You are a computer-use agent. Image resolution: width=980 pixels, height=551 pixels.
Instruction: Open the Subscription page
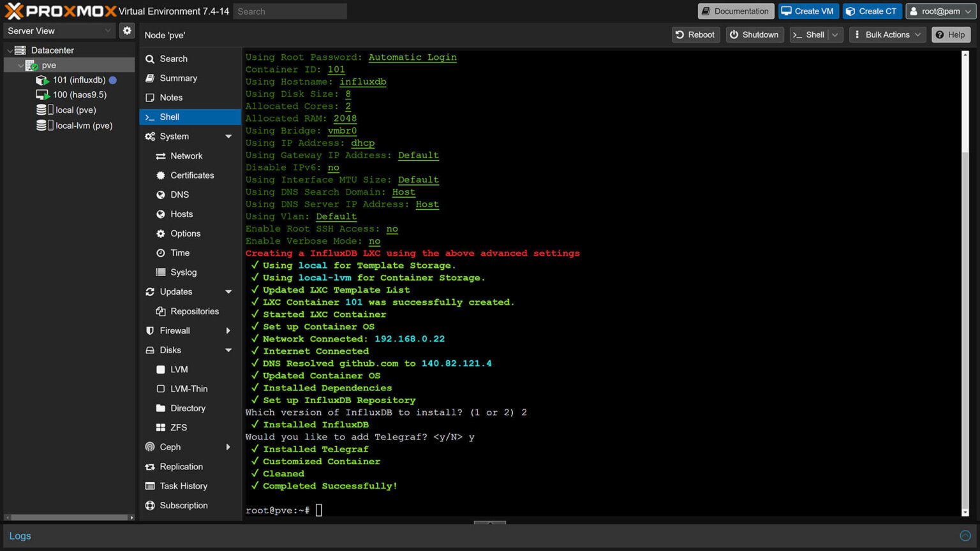click(x=184, y=505)
